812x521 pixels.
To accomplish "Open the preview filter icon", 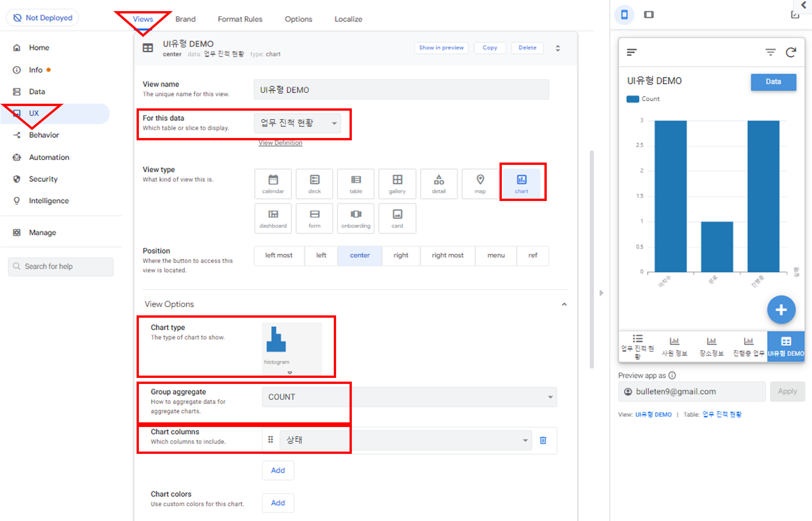I will [x=770, y=52].
